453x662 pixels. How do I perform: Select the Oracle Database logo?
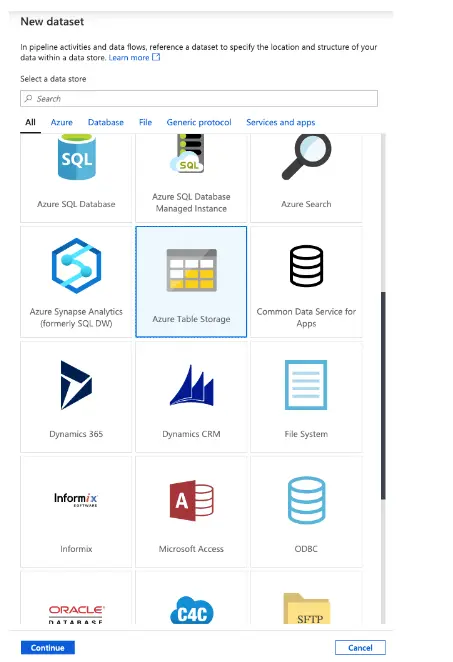[76, 614]
